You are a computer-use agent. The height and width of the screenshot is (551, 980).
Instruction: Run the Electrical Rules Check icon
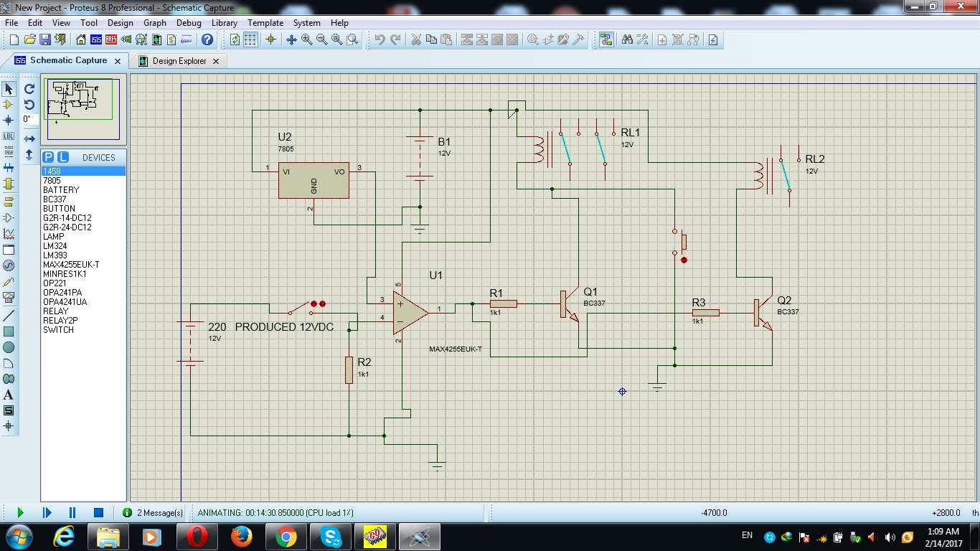point(713,39)
